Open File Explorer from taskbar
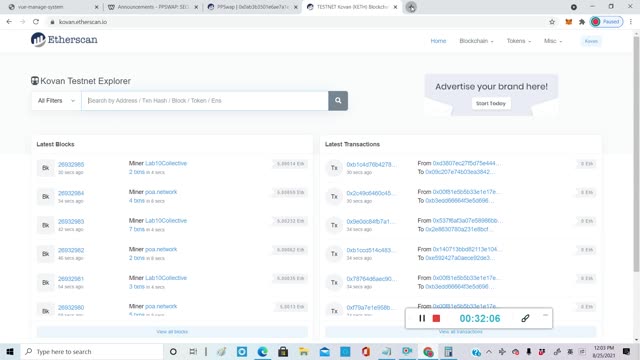640x360 pixels. click(x=304, y=351)
